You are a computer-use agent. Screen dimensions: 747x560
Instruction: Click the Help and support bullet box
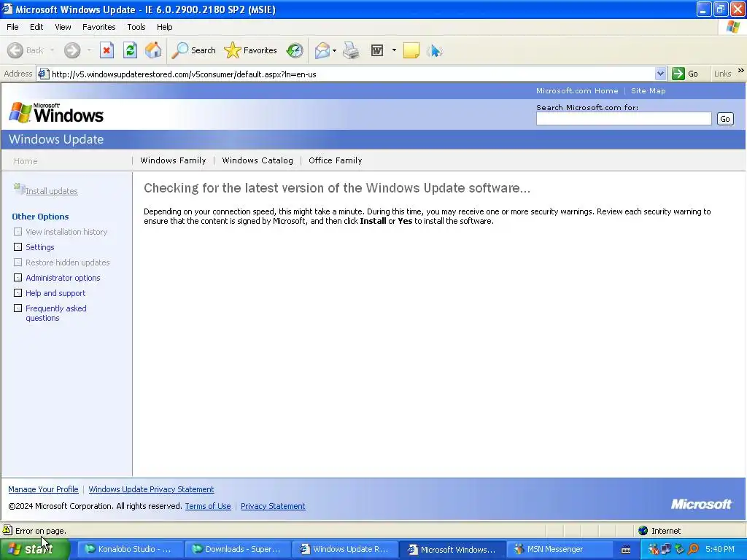click(x=18, y=292)
